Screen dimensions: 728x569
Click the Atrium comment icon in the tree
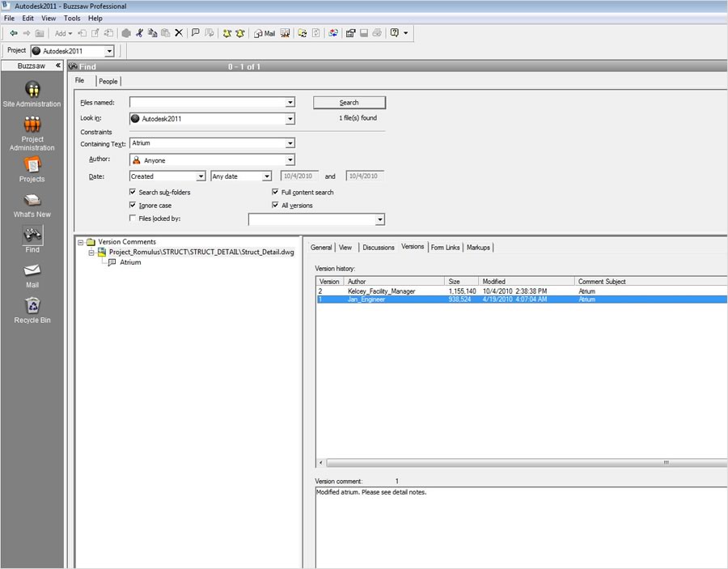click(112, 262)
